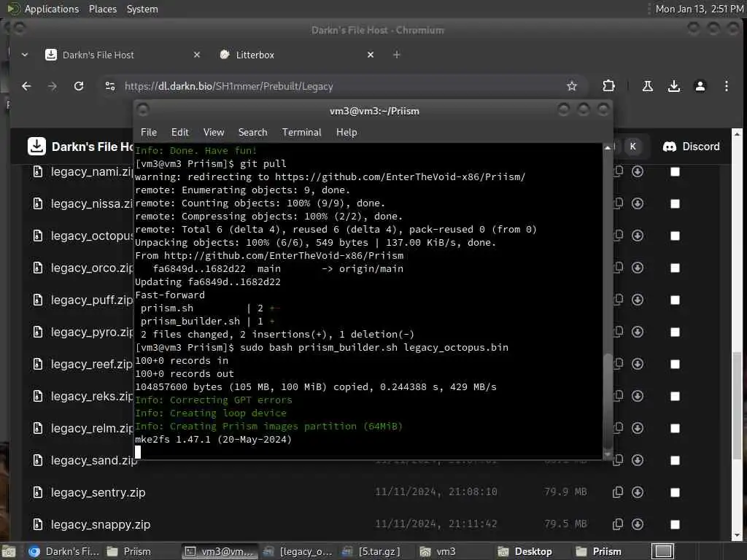
Task: Download legacy_puff.zip with its download icon
Action: click(x=638, y=300)
